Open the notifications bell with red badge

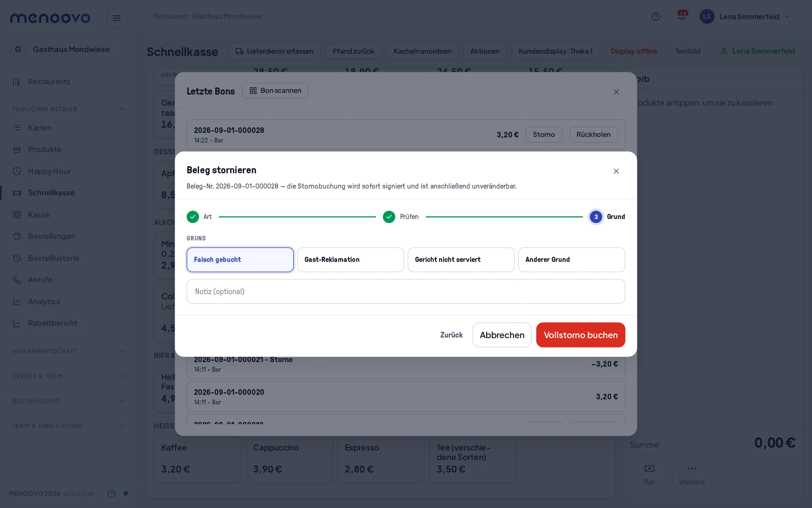pos(682,16)
